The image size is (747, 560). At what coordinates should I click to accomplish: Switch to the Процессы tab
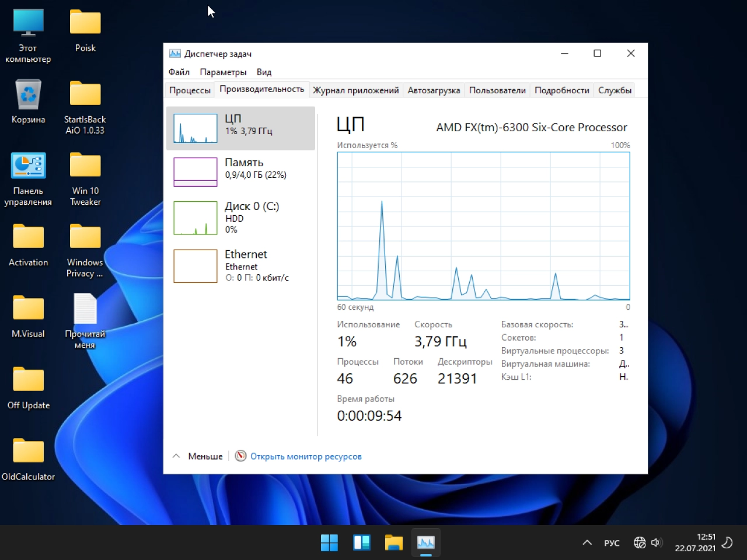point(190,90)
